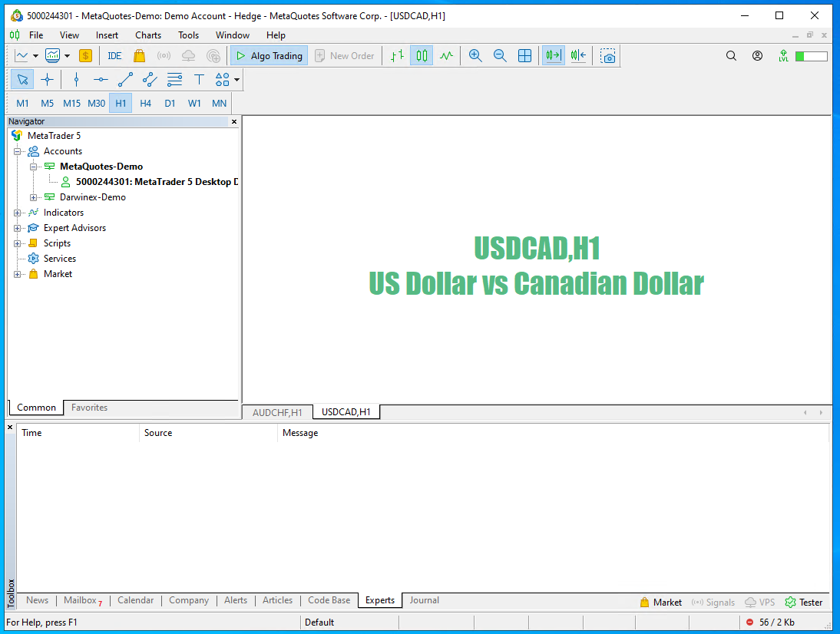Screen dimensions: 840x634
Task: Click the LVL level indicator icon
Action: [x=784, y=56]
